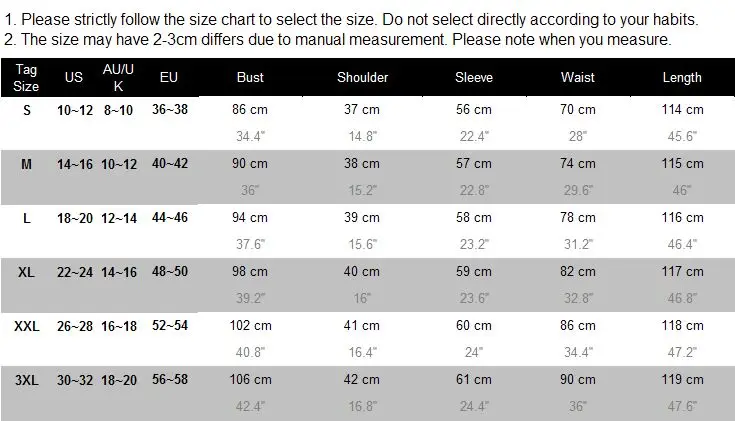Viewport: 735px width, 421px height.
Task: Select the 3XL tag size row label
Action: [x=27, y=380]
